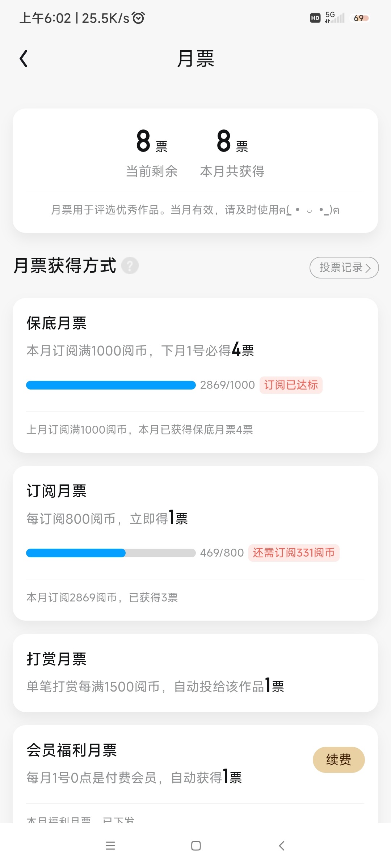Tap the battery indicator showing 69
This screenshot has height=868, width=391.
360,18
